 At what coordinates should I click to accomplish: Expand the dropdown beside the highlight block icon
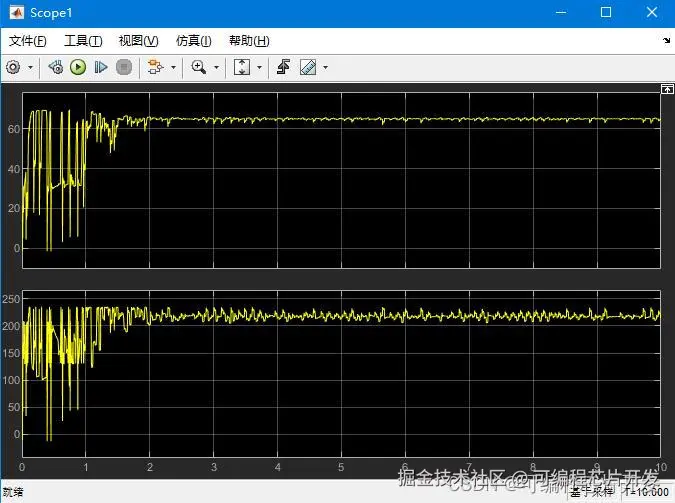(x=173, y=67)
